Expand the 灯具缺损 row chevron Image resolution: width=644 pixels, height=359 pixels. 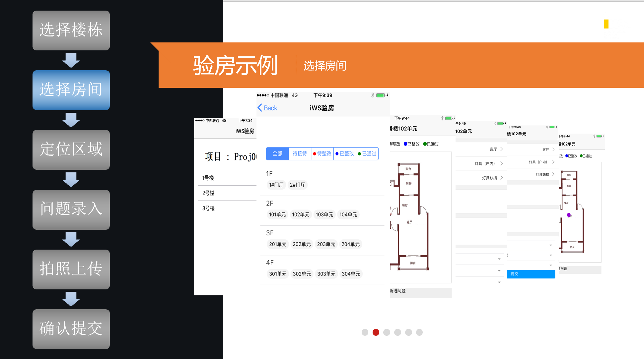(502, 178)
